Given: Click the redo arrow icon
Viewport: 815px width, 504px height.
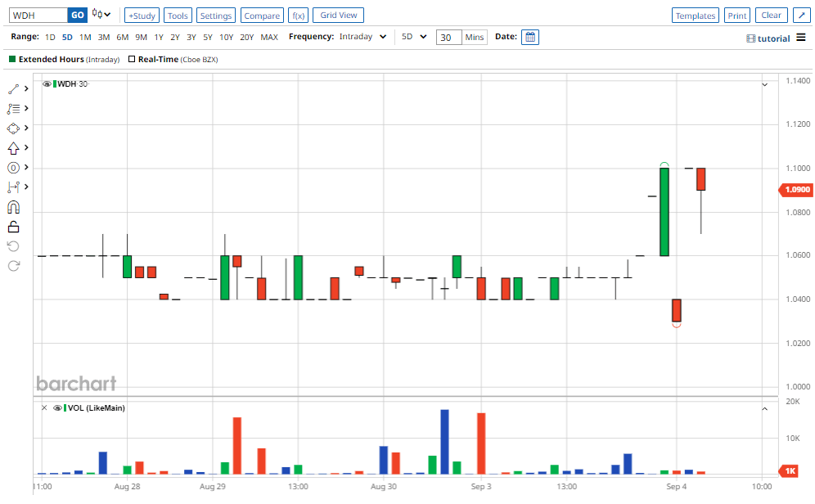Looking at the screenshot, I should (x=14, y=266).
